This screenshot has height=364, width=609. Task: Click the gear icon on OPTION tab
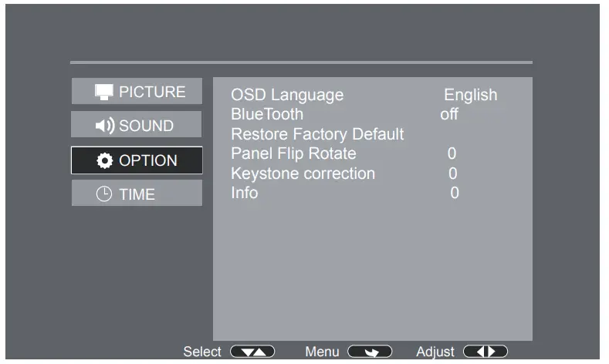click(x=104, y=160)
